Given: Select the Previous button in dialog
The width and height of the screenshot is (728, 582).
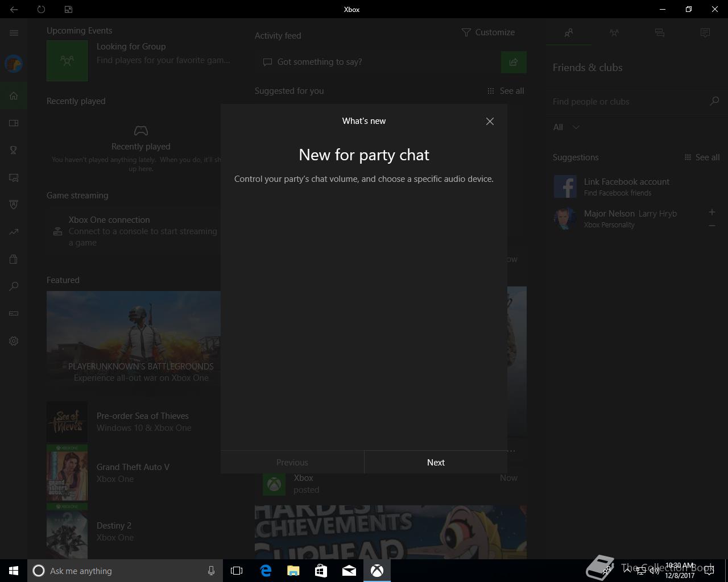Looking at the screenshot, I should pos(292,462).
